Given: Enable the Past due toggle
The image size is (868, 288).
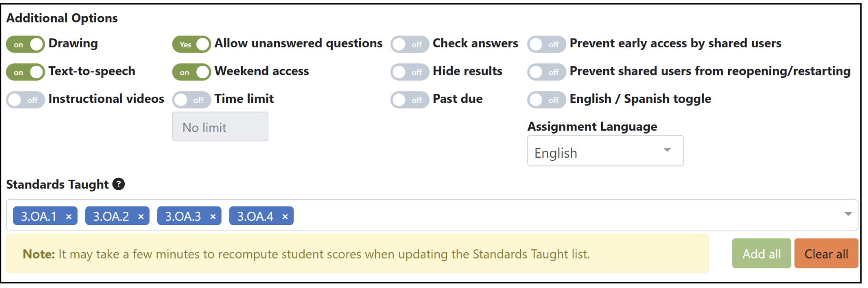Looking at the screenshot, I should (x=410, y=100).
